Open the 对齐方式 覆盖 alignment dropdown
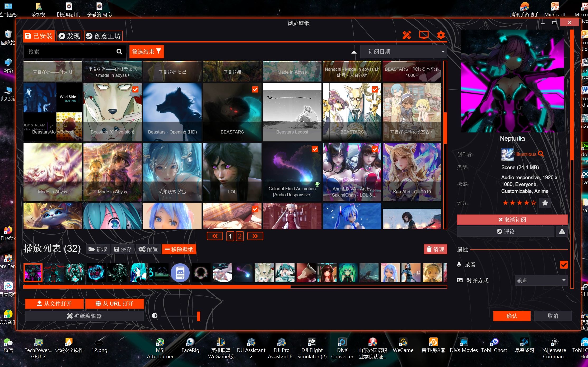 (x=541, y=280)
